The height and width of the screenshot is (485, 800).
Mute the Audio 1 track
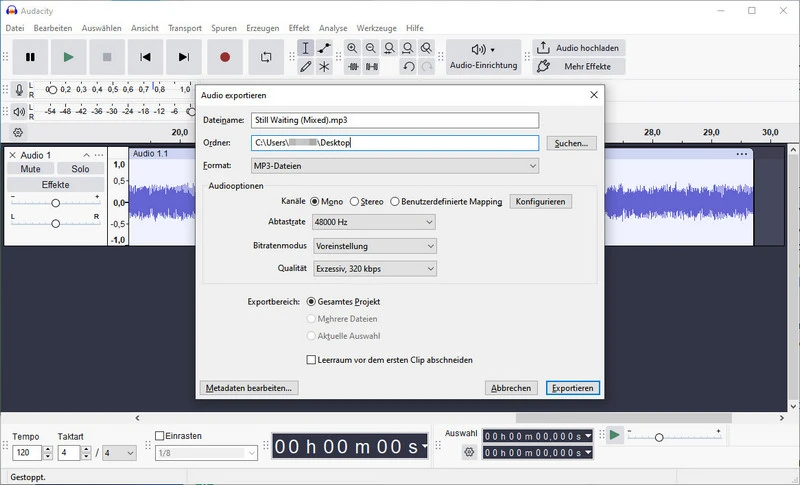(30, 169)
